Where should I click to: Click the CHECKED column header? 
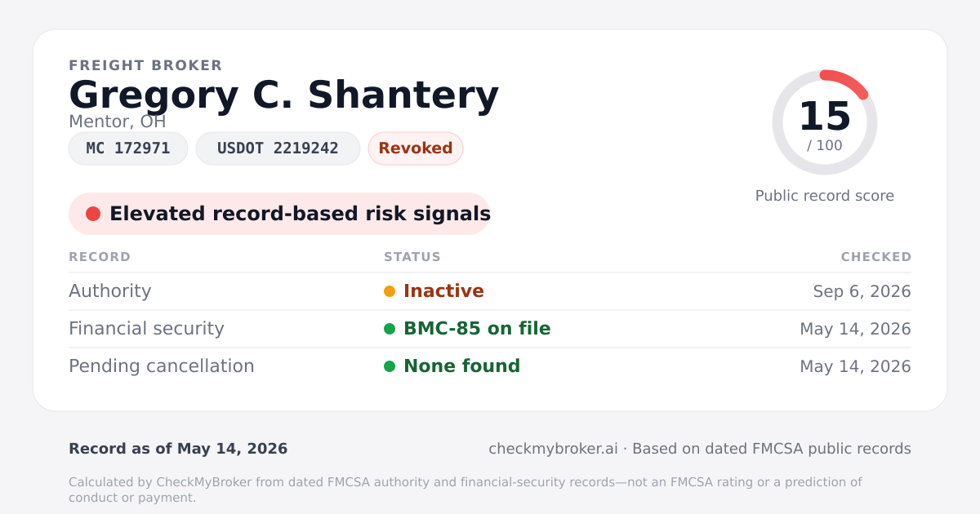[876, 257]
